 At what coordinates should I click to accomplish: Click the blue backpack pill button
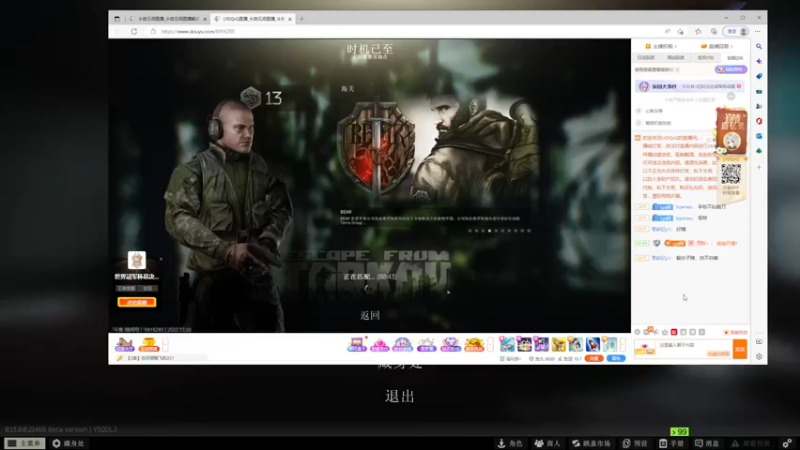tap(616, 359)
